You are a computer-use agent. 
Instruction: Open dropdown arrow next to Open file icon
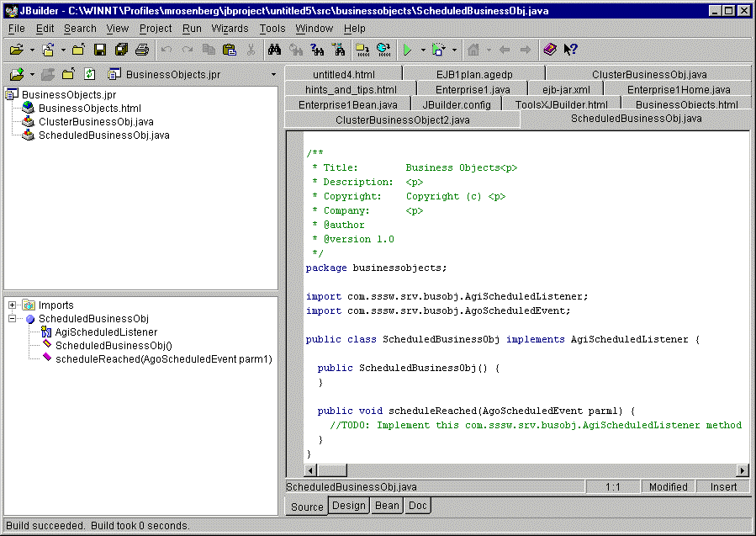point(32,50)
